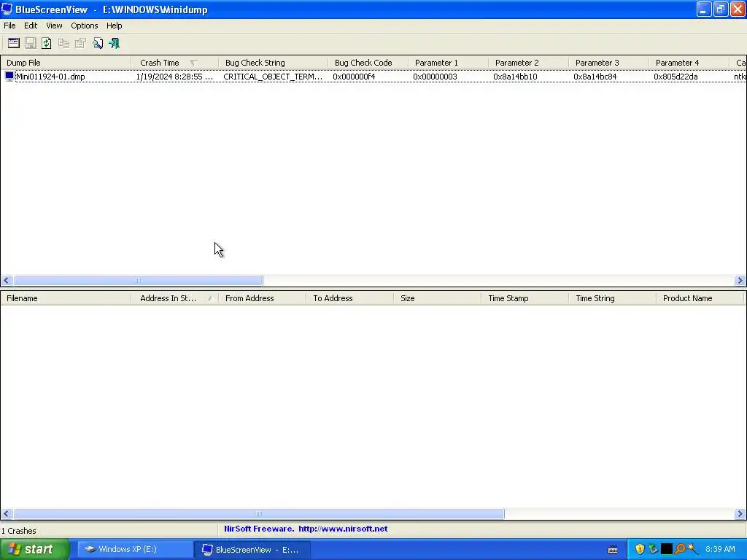747x560 pixels.
Task: Click the 8:39 AM system clock
Action: pyautogui.click(x=720, y=550)
